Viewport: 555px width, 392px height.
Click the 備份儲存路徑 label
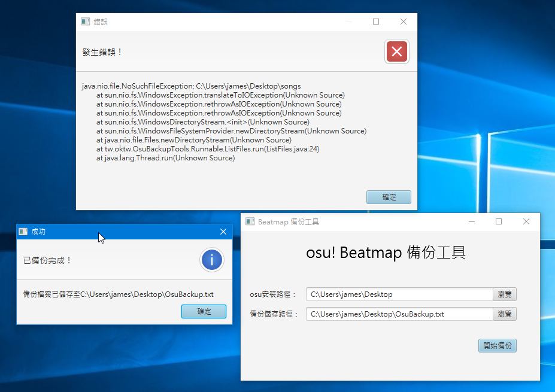pyautogui.click(x=274, y=314)
